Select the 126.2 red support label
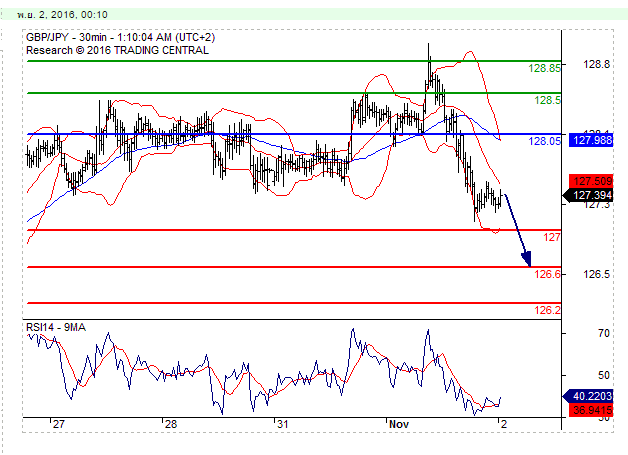The width and height of the screenshot is (628, 455). [x=547, y=310]
